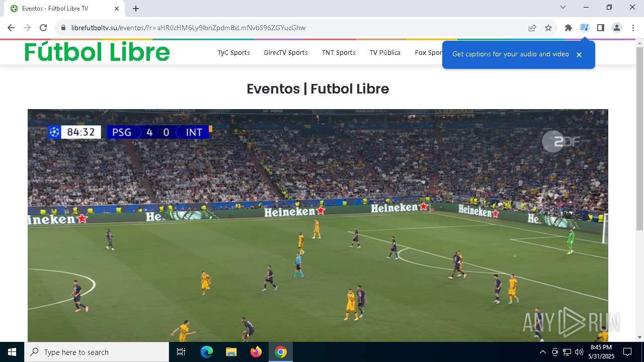Open Chrome three-dot menu

[633, 28]
